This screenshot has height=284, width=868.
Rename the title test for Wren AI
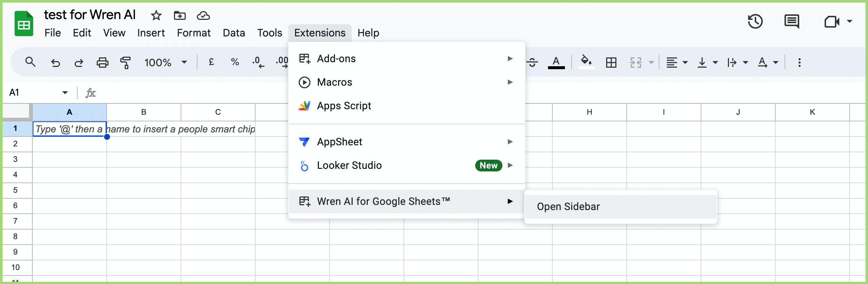[90, 15]
